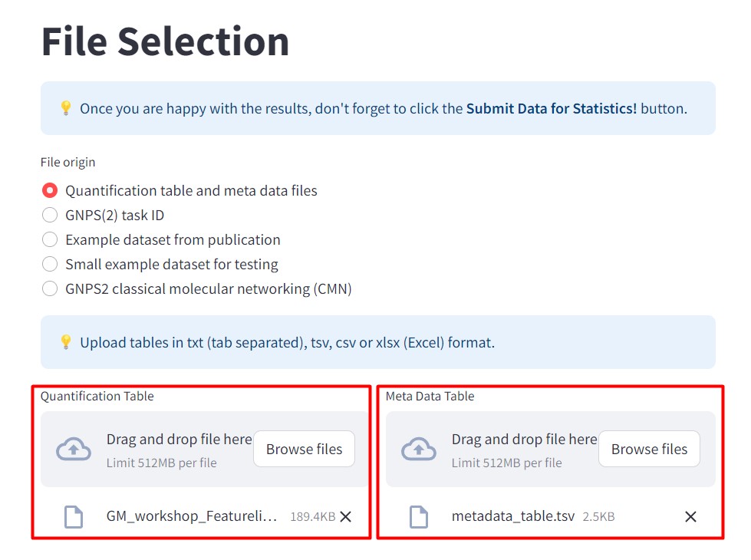Click the metadata_table.tsv file name

click(x=512, y=517)
